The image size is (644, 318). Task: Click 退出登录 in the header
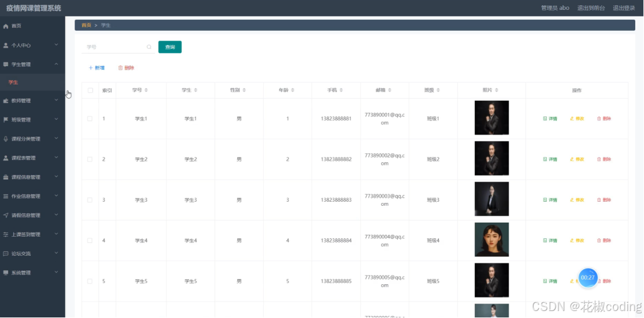click(x=624, y=8)
